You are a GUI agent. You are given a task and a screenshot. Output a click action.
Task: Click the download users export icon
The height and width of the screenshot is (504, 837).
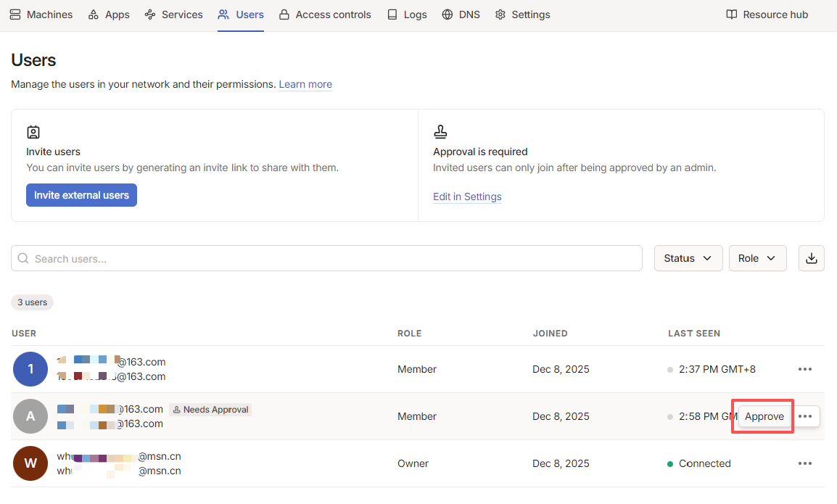tap(812, 258)
